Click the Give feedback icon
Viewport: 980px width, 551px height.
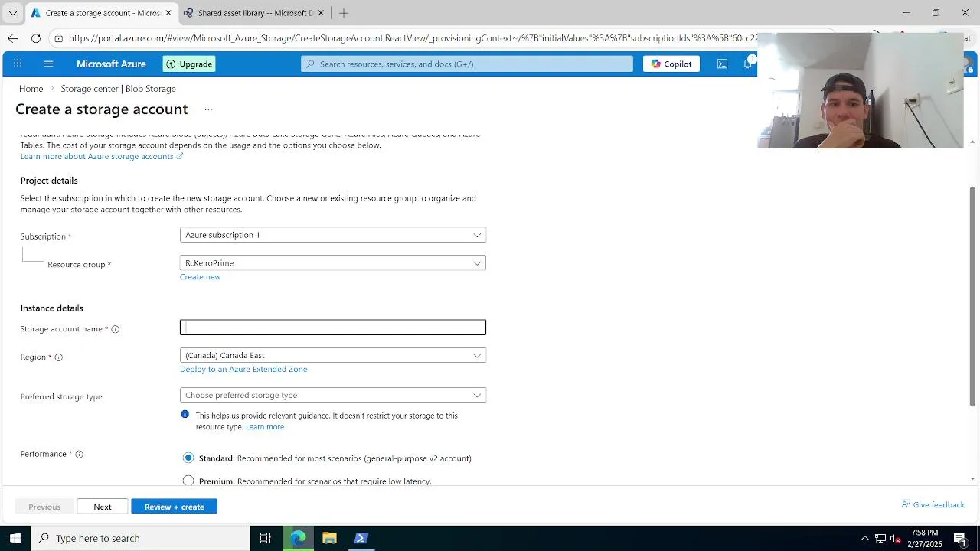pyautogui.click(x=906, y=504)
